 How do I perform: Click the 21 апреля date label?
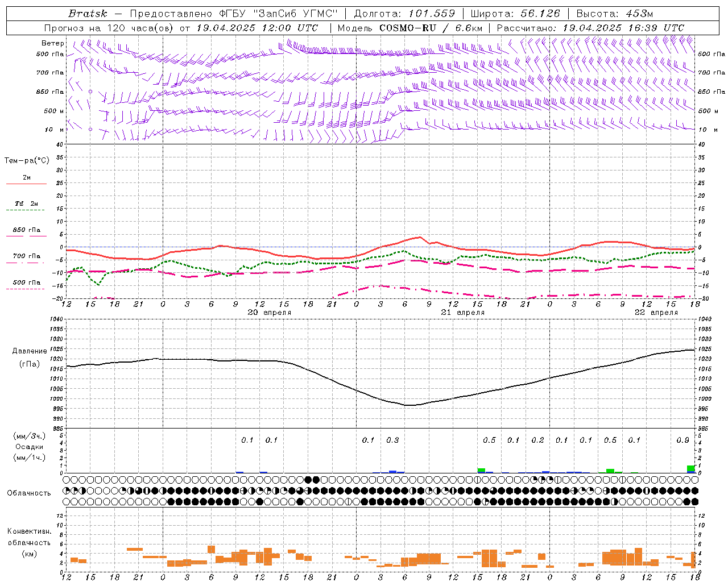coord(462,313)
